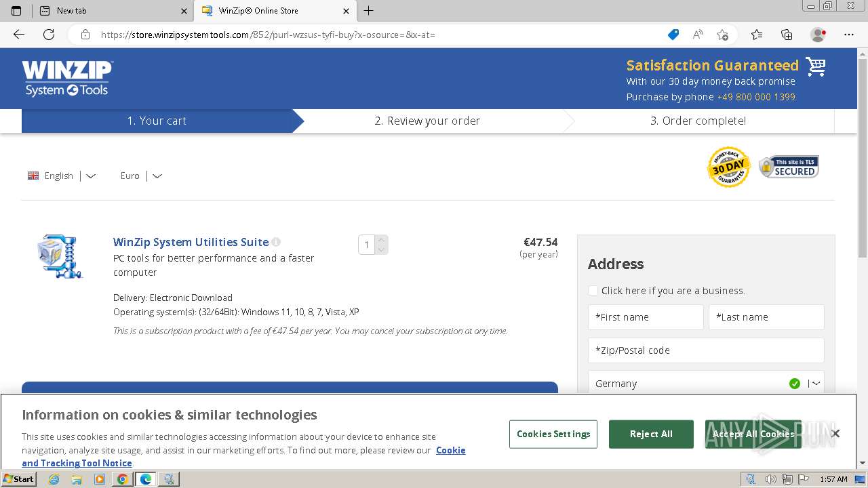
Task: Open the Euro currency dropdown
Action: 157,176
